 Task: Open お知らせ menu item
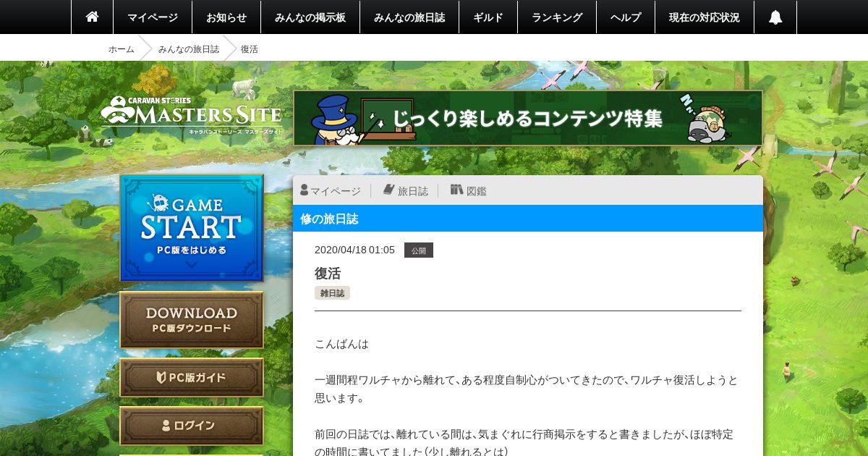[x=226, y=17]
